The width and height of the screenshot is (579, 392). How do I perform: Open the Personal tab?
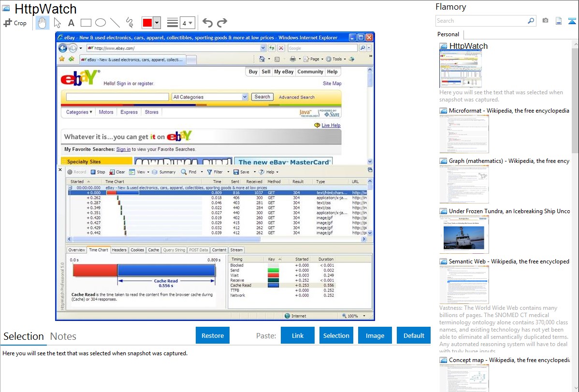(448, 34)
